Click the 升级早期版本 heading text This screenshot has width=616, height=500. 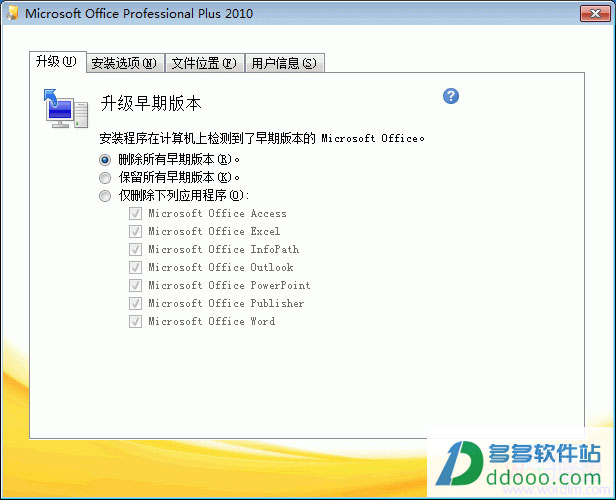[x=151, y=103]
